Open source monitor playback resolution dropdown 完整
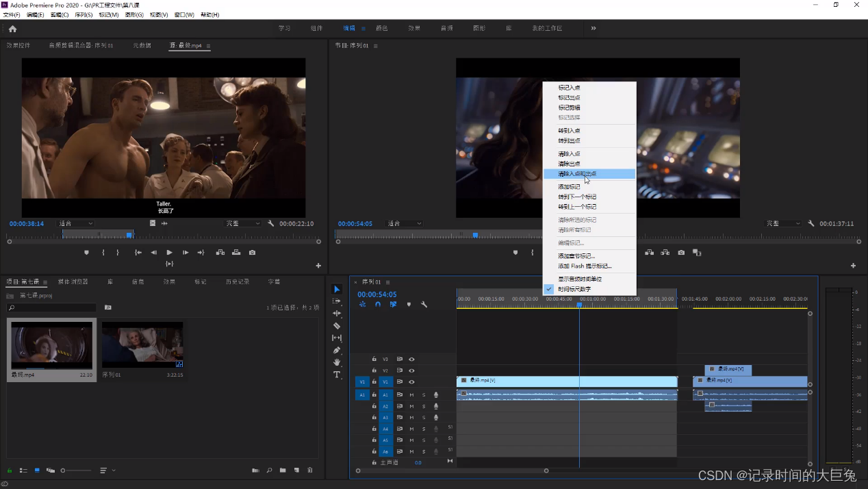 click(x=243, y=223)
